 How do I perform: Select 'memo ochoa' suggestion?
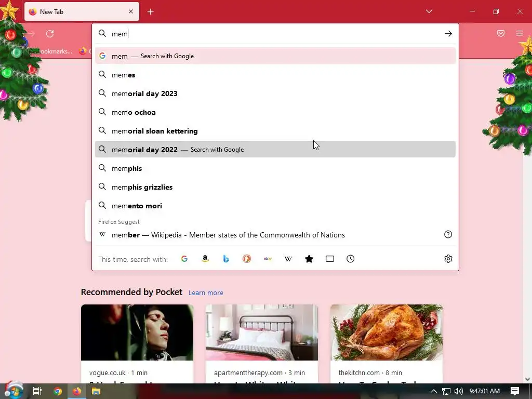tap(275, 112)
